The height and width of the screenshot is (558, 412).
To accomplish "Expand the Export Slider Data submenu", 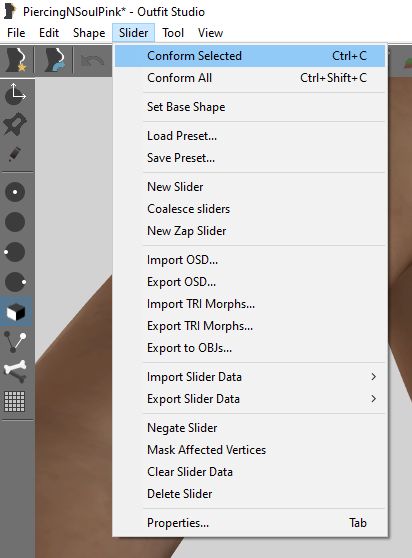I will [x=250, y=399].
